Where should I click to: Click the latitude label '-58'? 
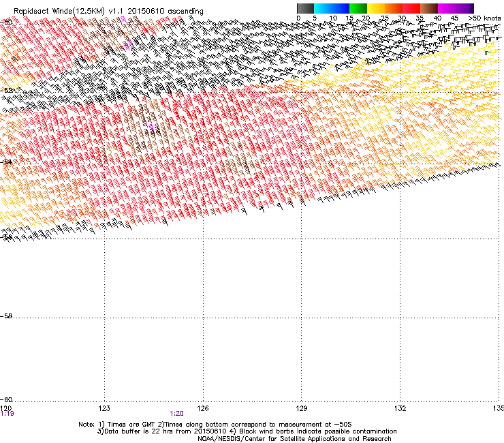click(6, 316)
